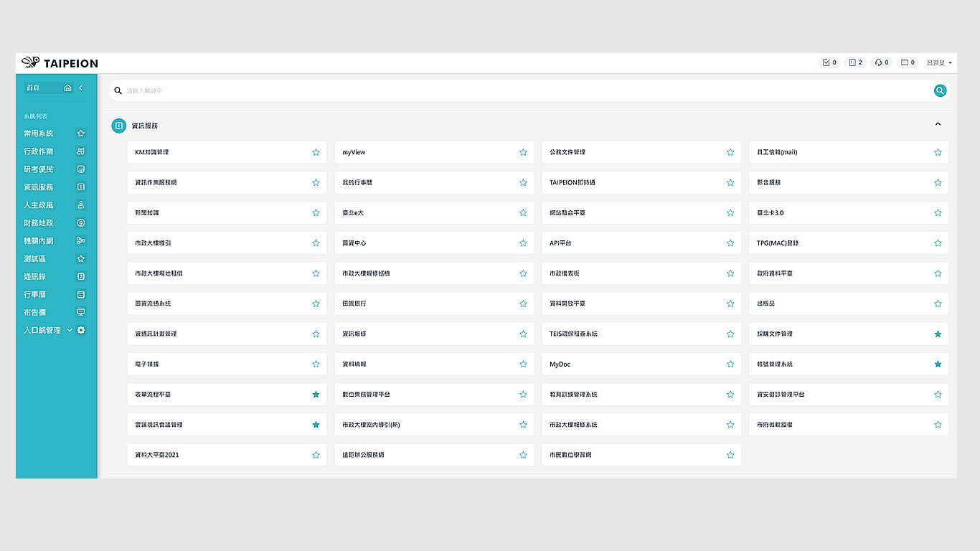This screenshot has width=980, height=551.
Task: Favorite myView with its star
Action: coord(523,152)
